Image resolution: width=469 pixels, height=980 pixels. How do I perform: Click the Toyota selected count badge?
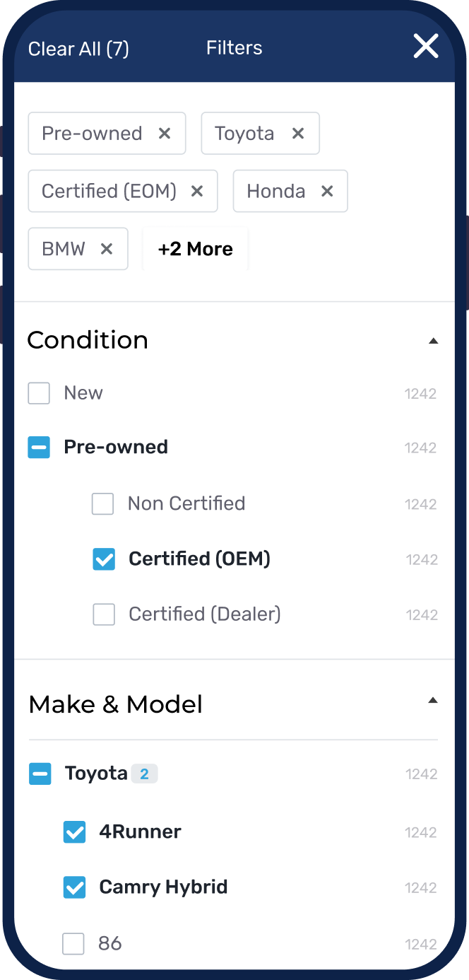pos(144,774)
